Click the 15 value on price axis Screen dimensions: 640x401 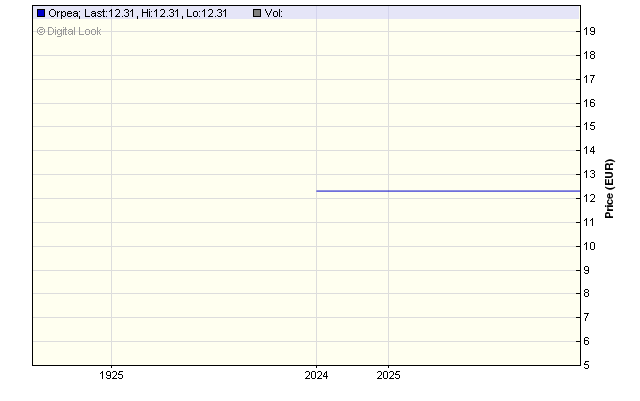point(589,127)
